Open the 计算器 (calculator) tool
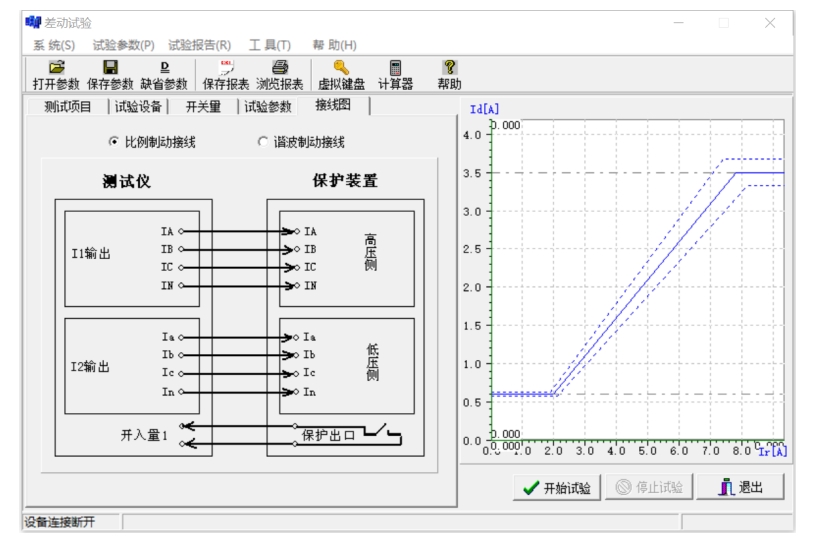This screenshot has height=542, width=816. click(x=395, y=68)
